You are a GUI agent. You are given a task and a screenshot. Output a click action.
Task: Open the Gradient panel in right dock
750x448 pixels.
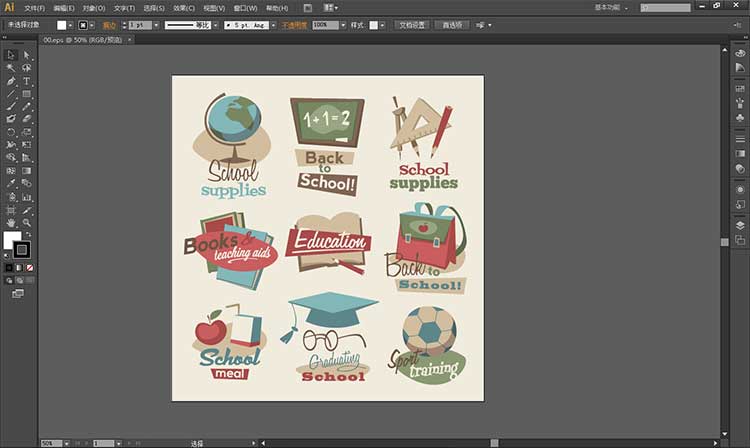click(x=740, y=153)
